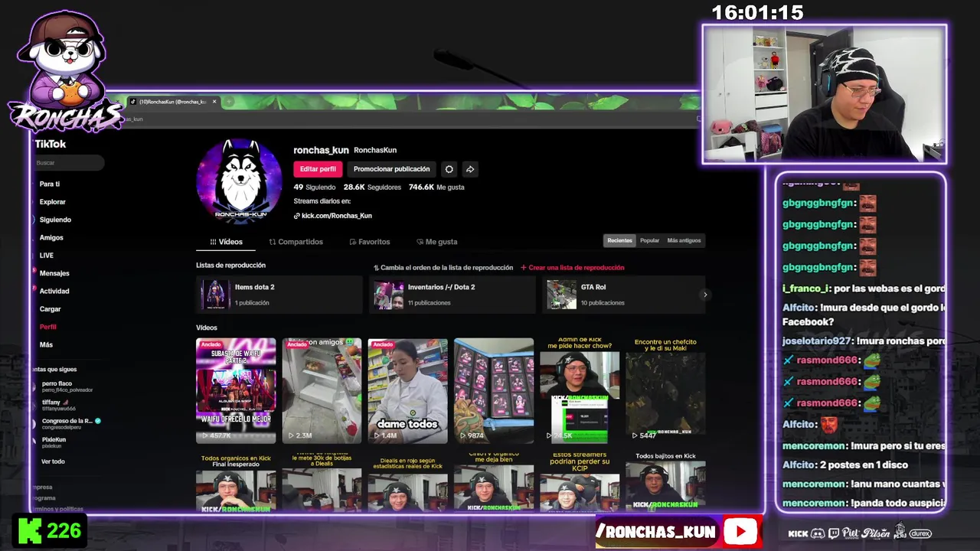This screenshot has height=551, width=980.
Task: Show more playlists with the right chevron
Action: coord(705,295)
